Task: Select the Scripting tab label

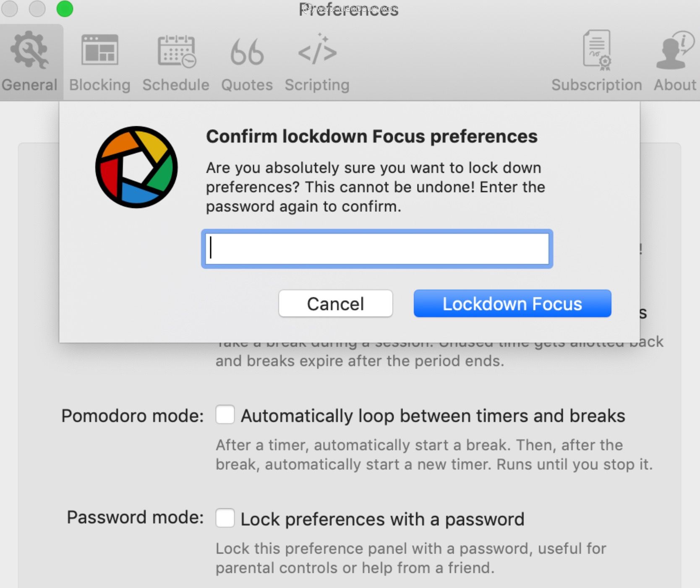Action: click(x=317, y=86)
